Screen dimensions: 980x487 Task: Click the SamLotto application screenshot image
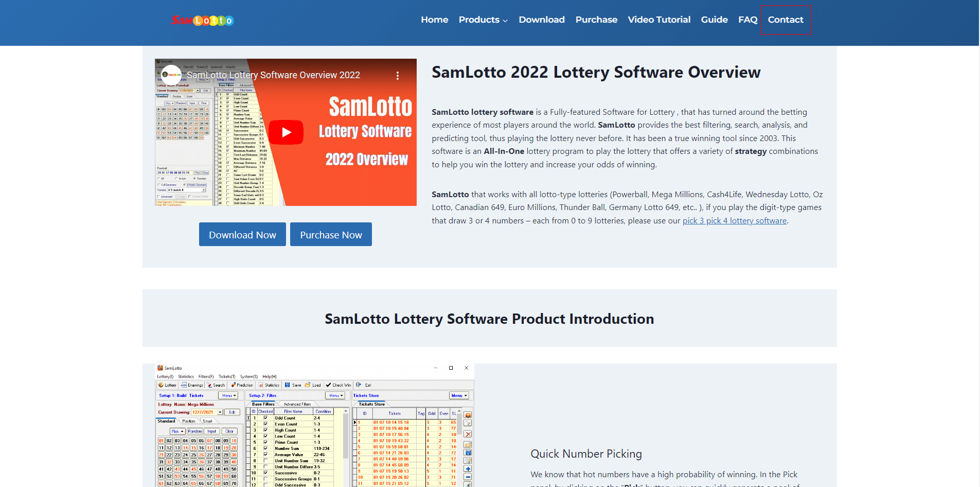(314, 425)
